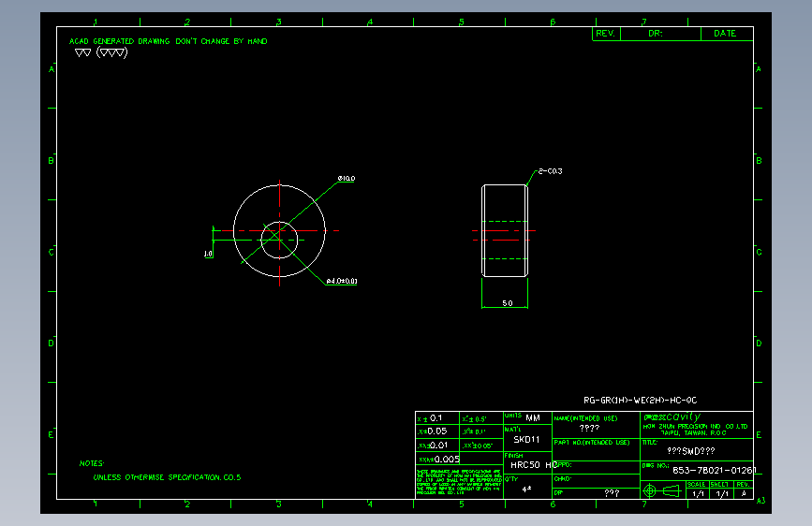The width and height of the screenshot is (812, 526).
Task: Select the 1.0 offset dimension text
Action: 208,254
